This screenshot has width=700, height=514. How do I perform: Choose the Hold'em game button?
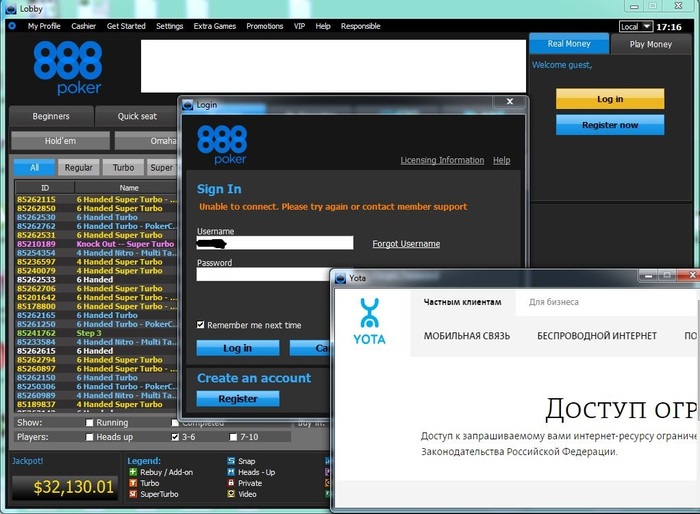60,141
